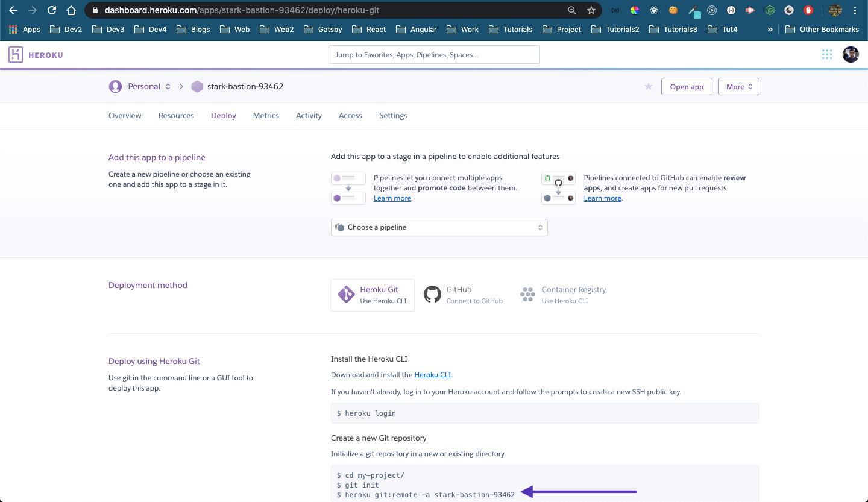Click the Open app button
Image resolution: width=868 pixels, height=502 pixels.
(687, 87)
